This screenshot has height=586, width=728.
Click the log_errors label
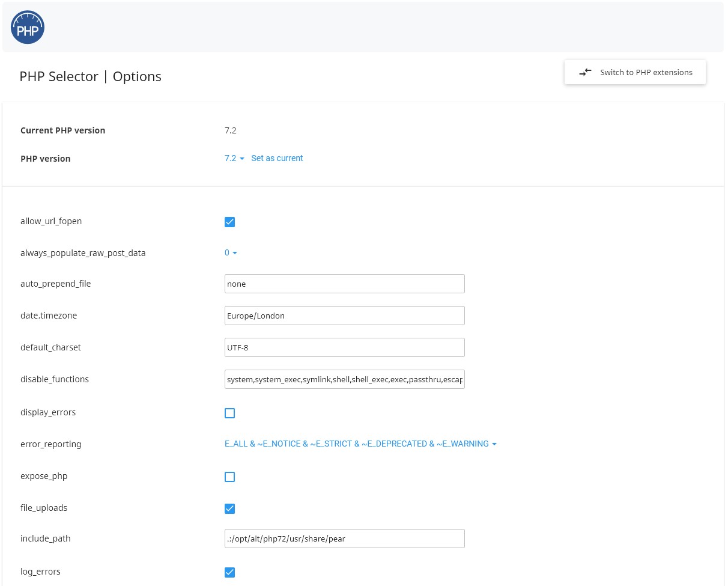pos(40,572)
